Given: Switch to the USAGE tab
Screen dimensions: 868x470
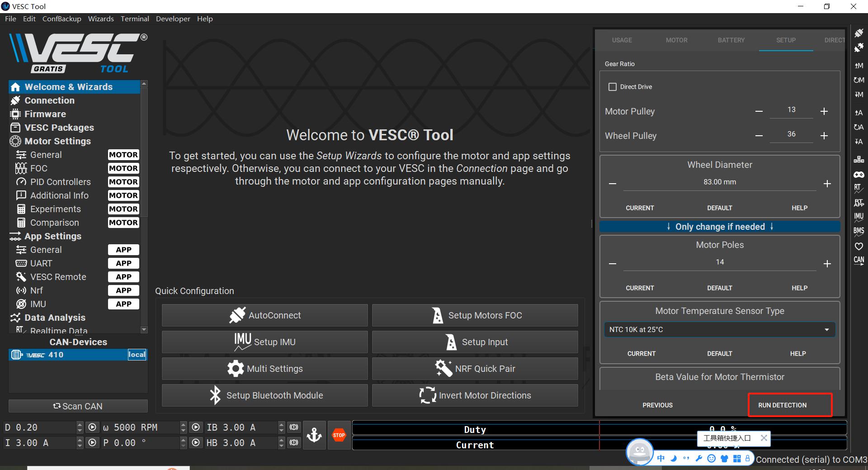Looking at the screenshot, I should [622, 40].
